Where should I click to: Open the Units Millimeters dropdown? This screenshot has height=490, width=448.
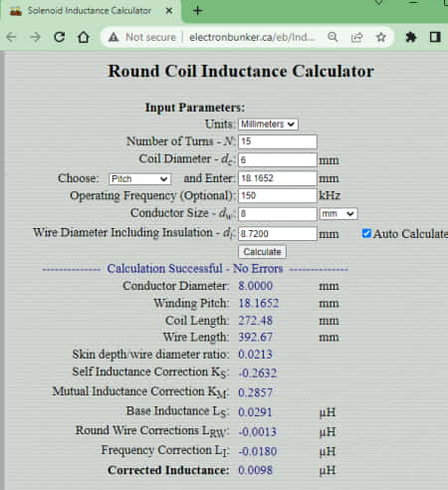[268, 124]
